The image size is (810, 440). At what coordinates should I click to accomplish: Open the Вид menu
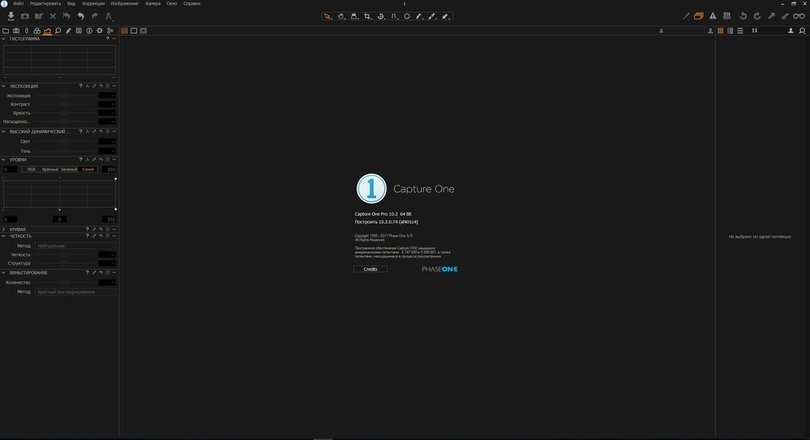[71, 4]
